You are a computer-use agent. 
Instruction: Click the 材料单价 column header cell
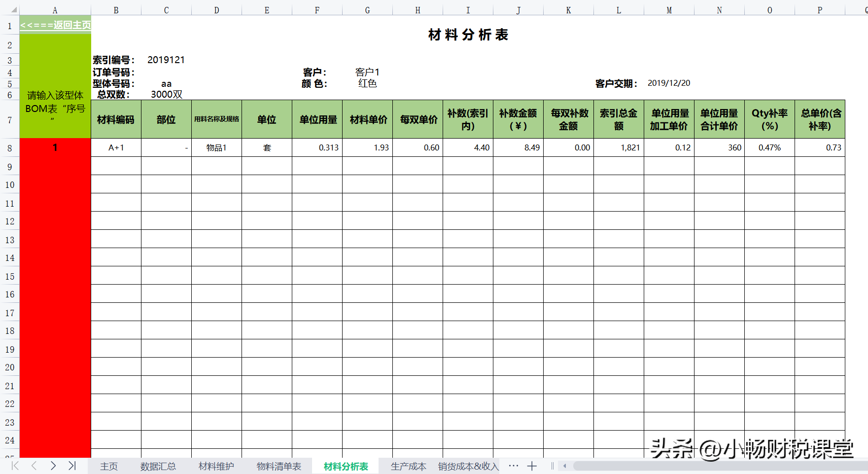point(368,119)
